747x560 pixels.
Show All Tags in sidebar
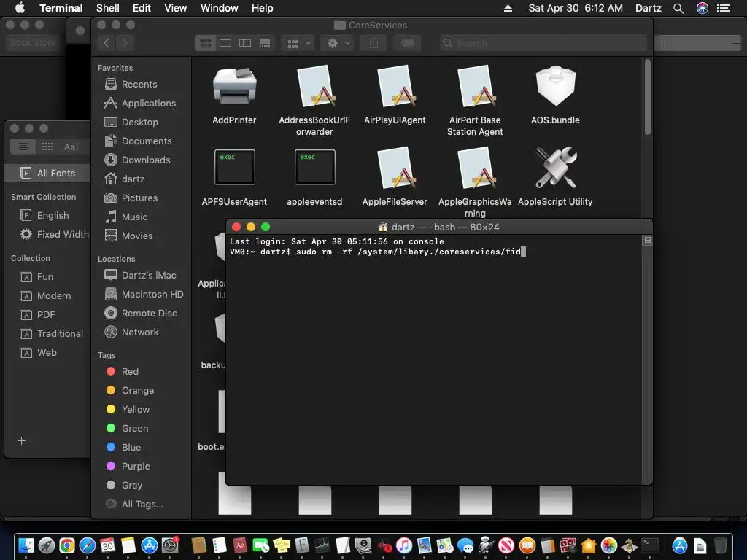134,505
